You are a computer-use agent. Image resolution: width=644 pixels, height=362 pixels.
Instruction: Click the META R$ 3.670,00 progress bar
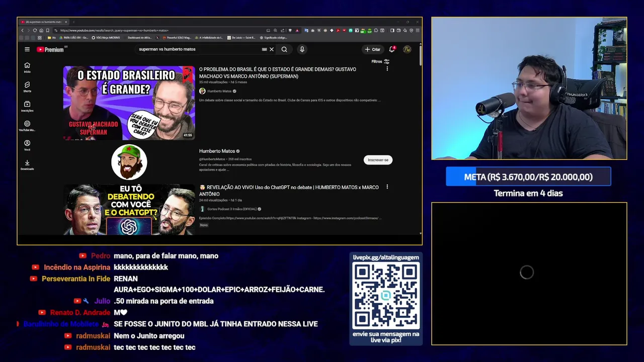528,177
